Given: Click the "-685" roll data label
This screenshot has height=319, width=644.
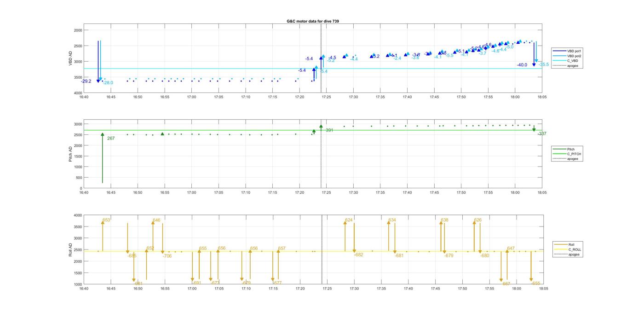Looking at the screenshot, I should [132, 255].
